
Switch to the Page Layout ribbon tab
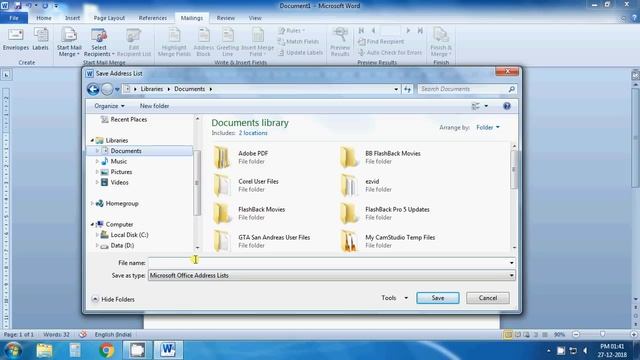pos(109,18)
